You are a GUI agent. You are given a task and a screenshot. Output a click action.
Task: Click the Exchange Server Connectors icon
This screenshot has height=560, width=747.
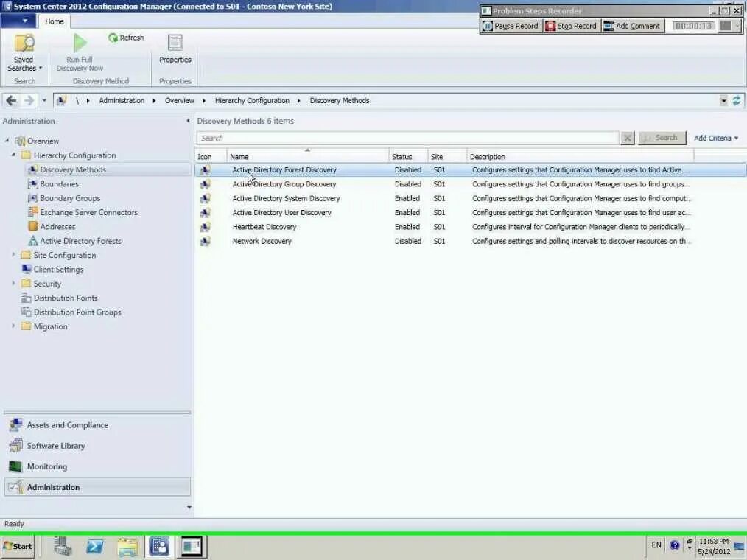tap(32, 212)
